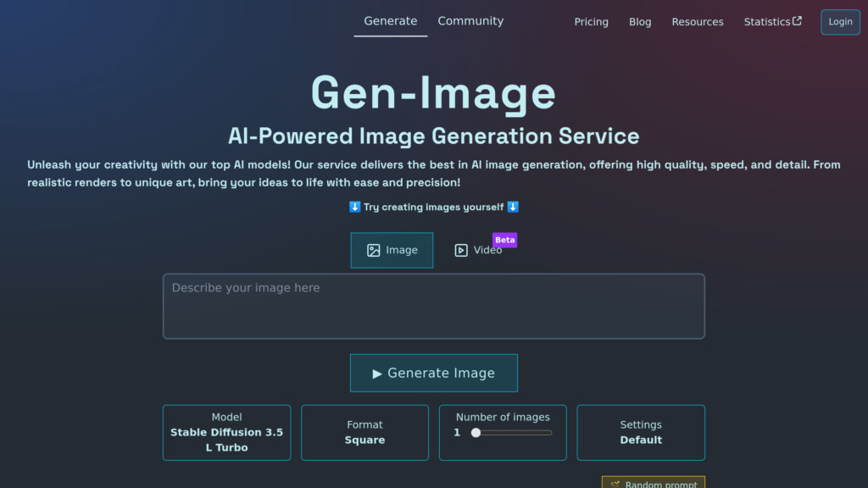Go to the Blog page
Screen dimensions: 868x488
(x=640, y=22)
